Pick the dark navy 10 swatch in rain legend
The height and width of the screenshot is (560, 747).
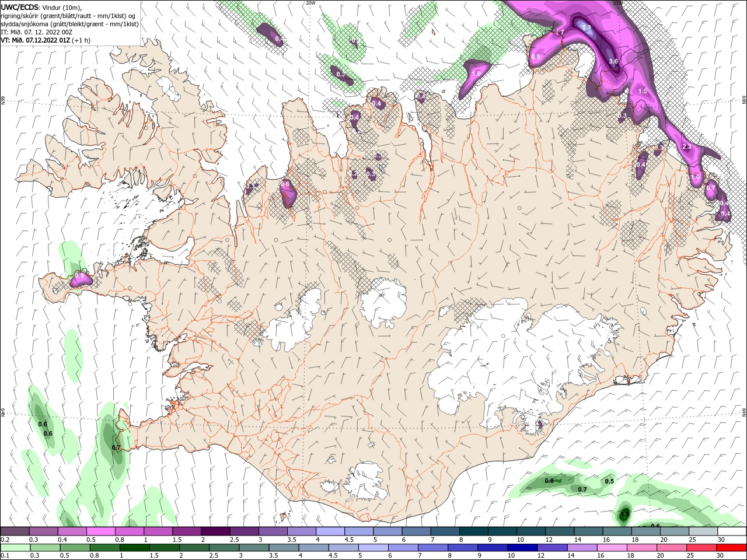[522, 548]
